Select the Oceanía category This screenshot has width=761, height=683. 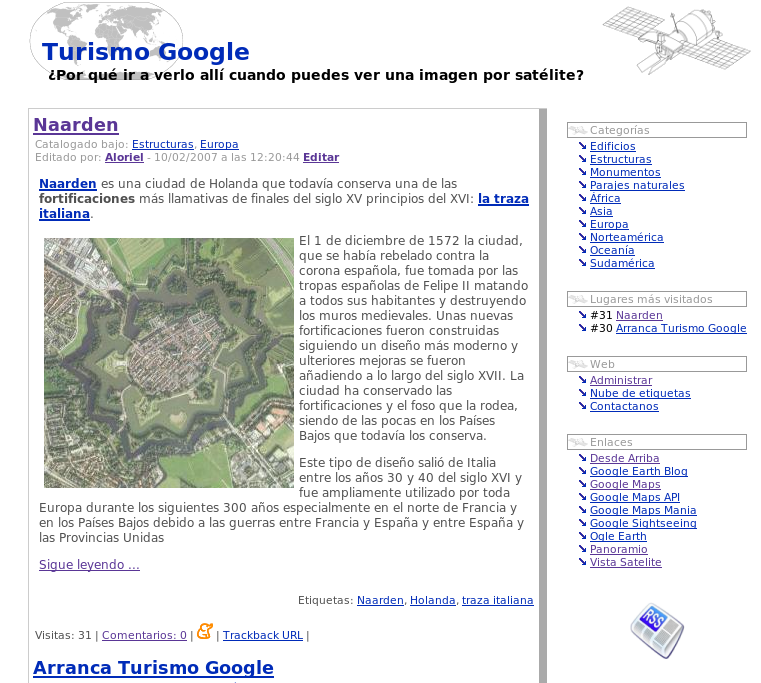(x=612, y=250)
